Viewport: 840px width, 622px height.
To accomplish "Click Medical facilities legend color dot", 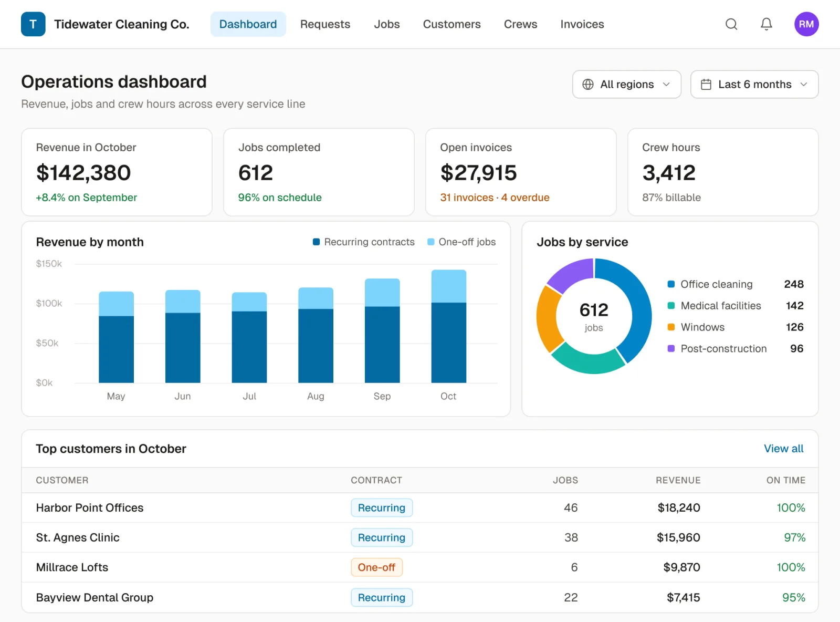I will [x=671, y=306].
